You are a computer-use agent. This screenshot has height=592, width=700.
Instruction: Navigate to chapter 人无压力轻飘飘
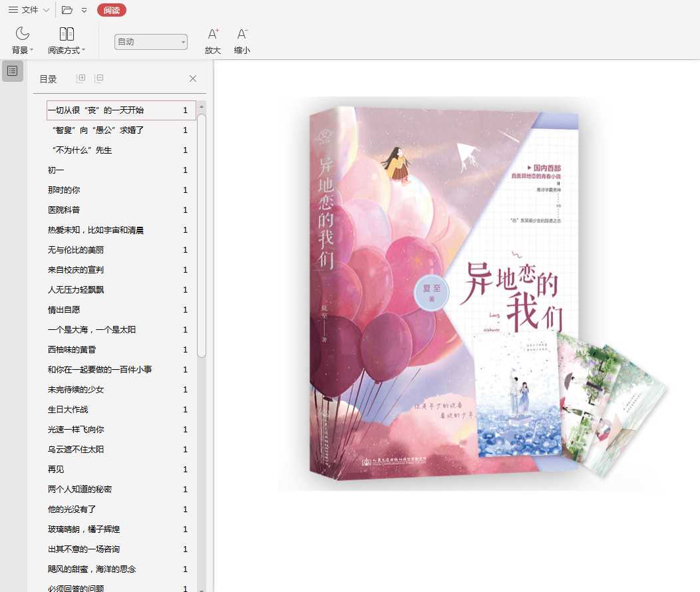pos(121,290)
